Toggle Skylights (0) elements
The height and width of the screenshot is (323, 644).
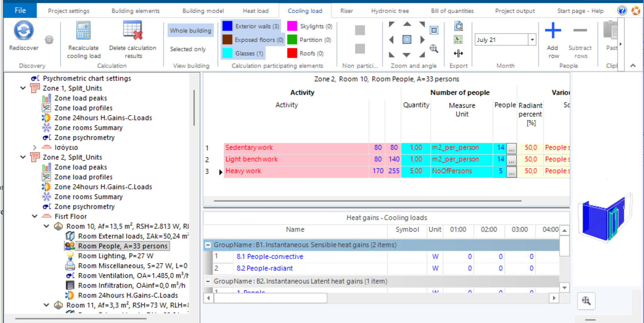pyautogui.click(x=310, y=27)
